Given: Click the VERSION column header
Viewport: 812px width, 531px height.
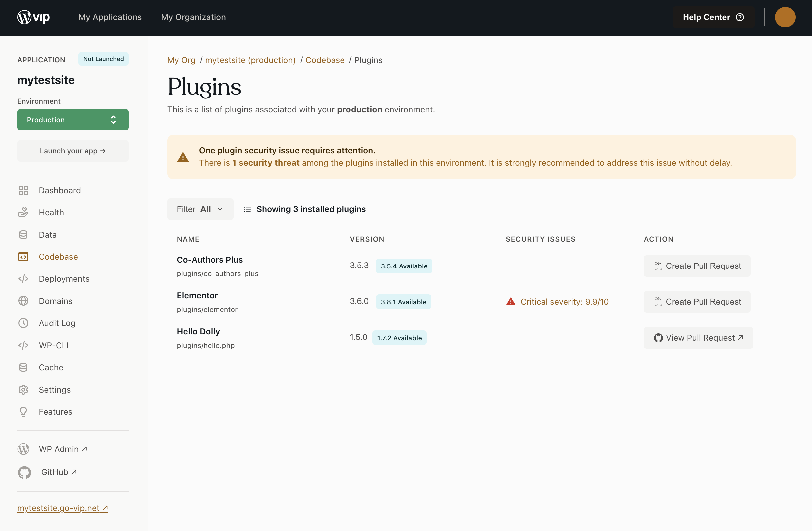Looking at the screenshot, I should tap(367, 239).
